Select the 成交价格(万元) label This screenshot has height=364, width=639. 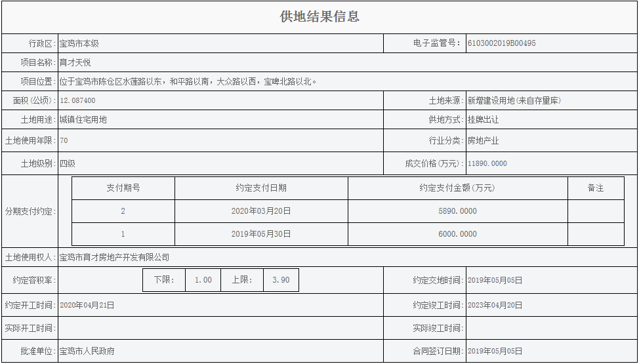click(x=434, y=163)
